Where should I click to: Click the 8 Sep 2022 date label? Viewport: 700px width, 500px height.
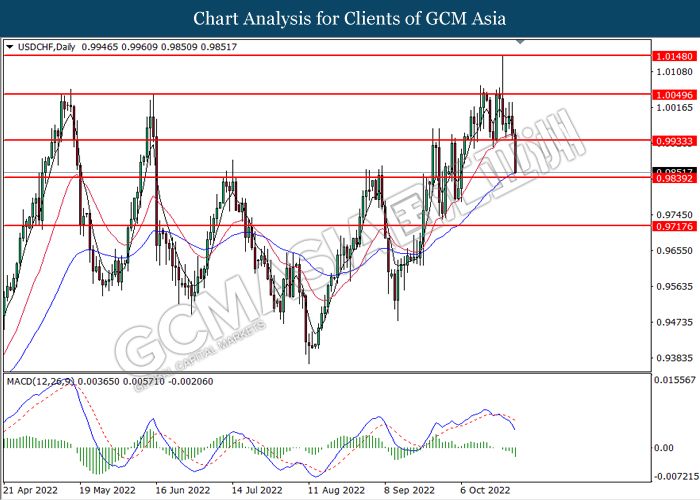(x=409, y=490)
